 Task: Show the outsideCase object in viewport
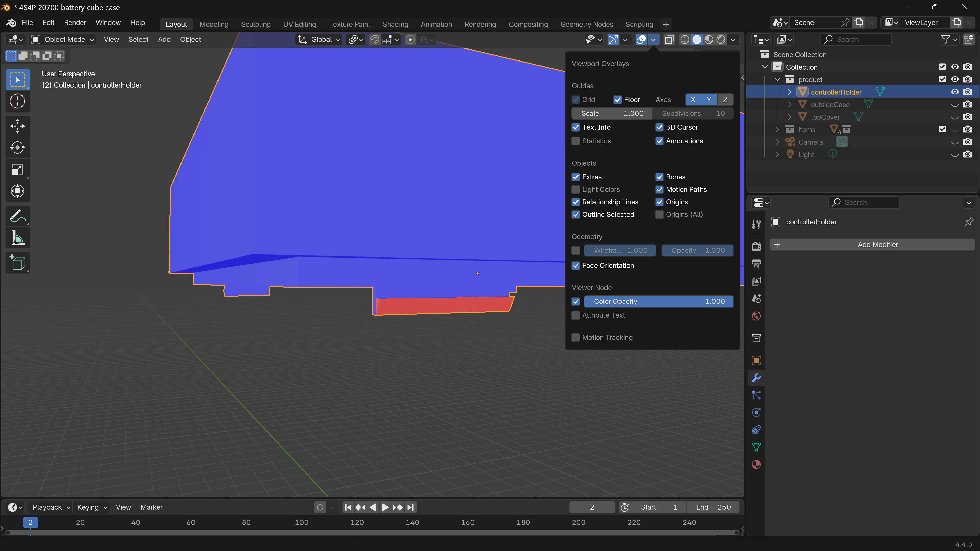click(x=954, y=105)
